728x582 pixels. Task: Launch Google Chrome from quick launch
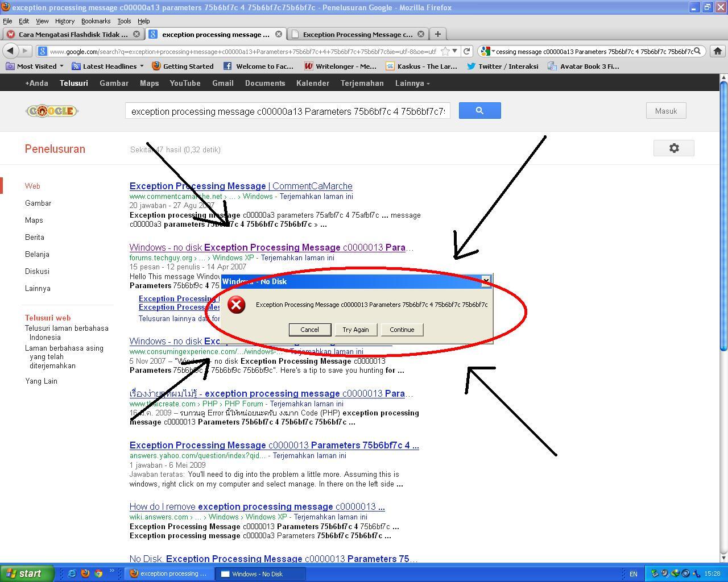(x=98, y=573)
